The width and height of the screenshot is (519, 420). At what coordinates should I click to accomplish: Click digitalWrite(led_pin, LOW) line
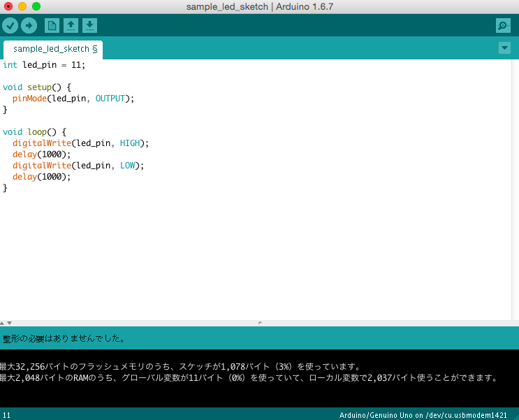tap(78, 166)
